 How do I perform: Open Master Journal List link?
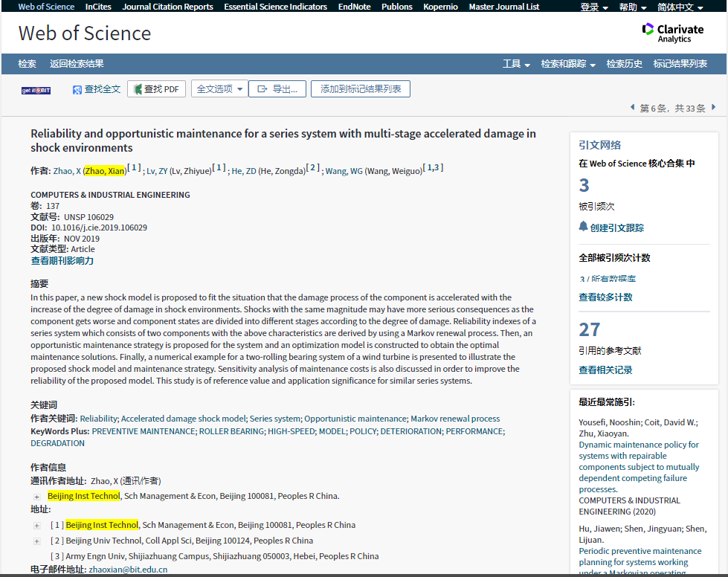503,7
